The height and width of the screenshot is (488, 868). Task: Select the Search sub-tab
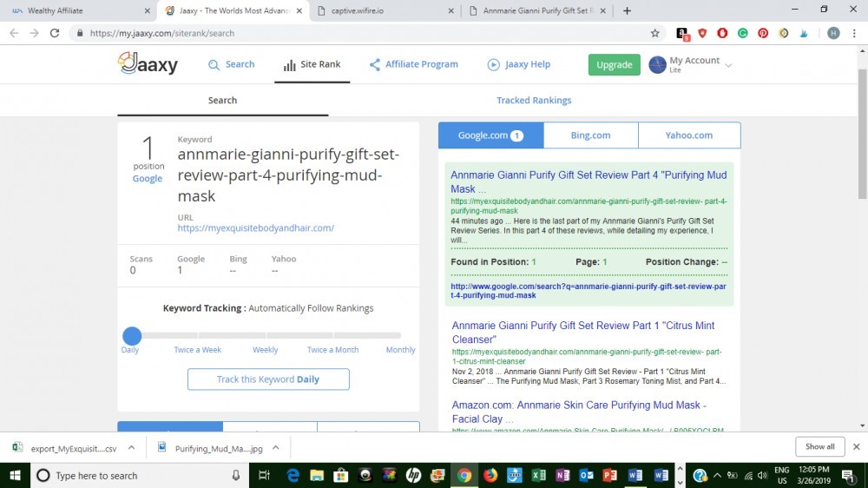[x=222, y=100]
